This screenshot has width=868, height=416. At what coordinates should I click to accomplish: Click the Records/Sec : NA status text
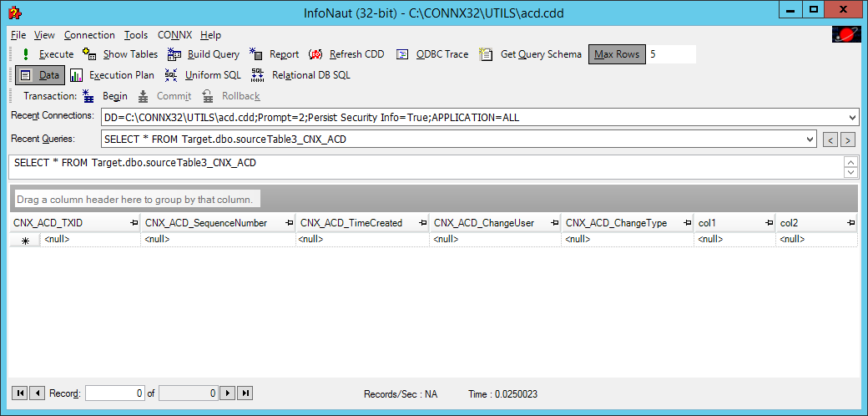pyautogui.click(x=401, y=394)
